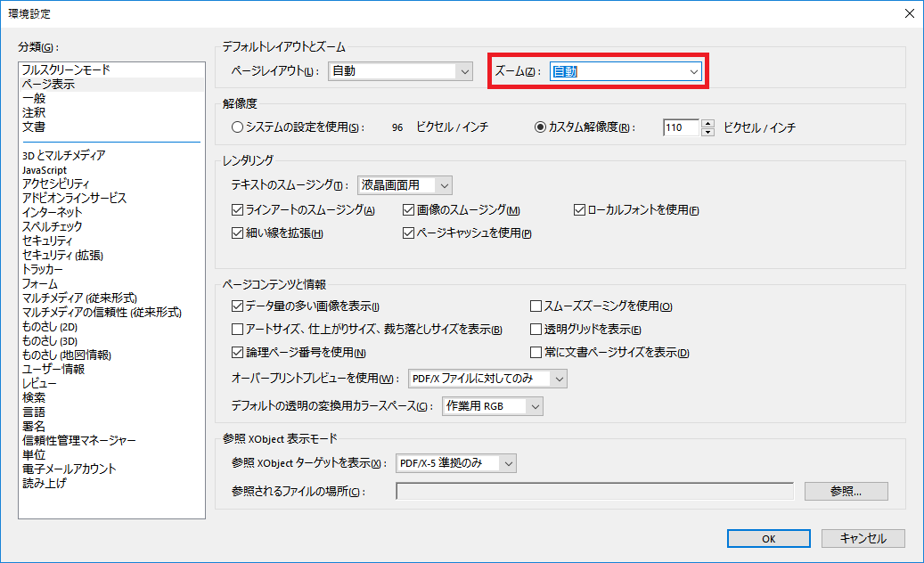Decrease custom resolution with down arrow
Screen dimensions: 924x563
click(707, 132)
